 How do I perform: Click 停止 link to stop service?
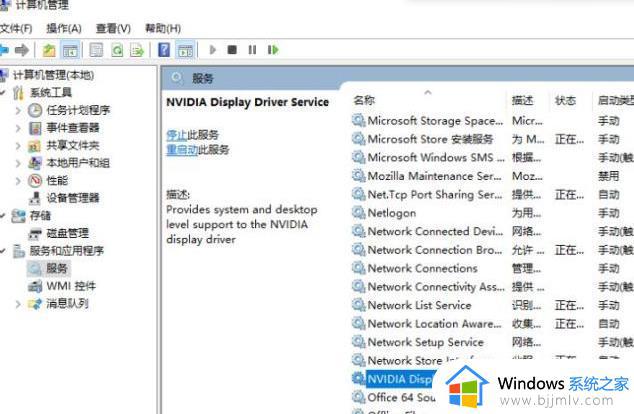tap(177, 135)
